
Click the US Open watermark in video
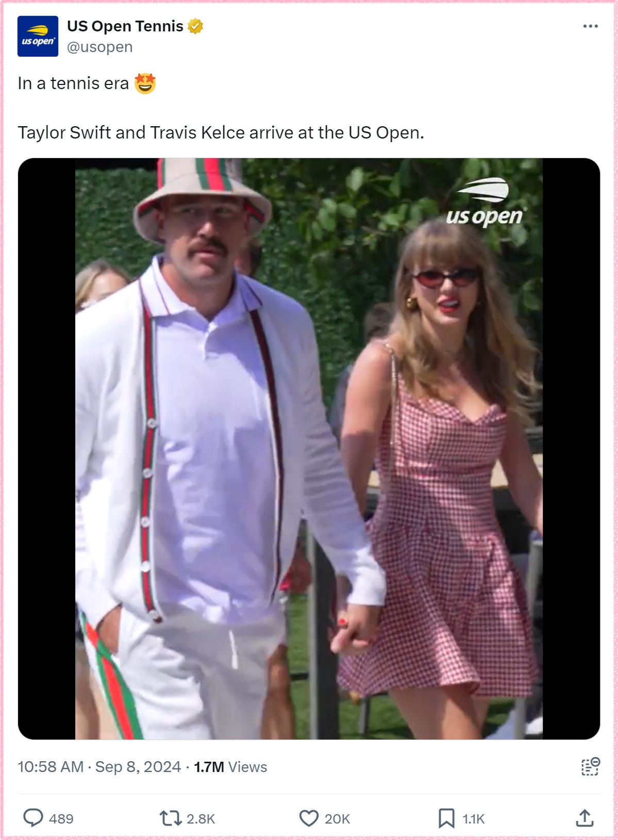(x=486, y=202)
